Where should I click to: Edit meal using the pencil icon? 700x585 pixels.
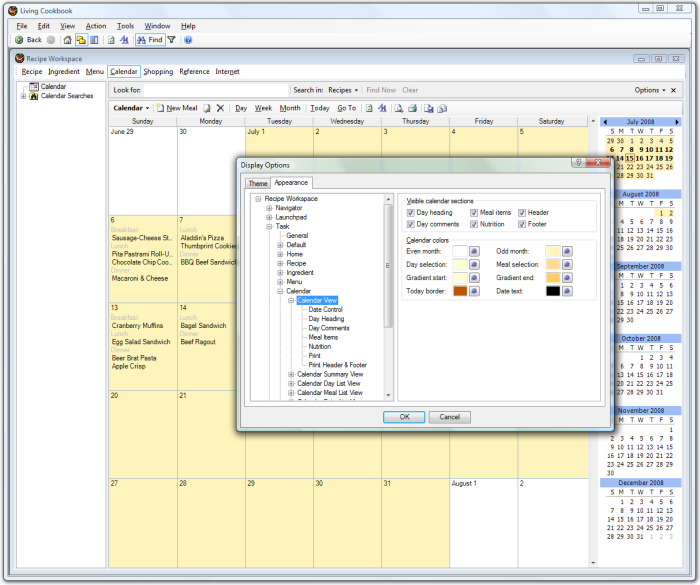click(207, 108)
